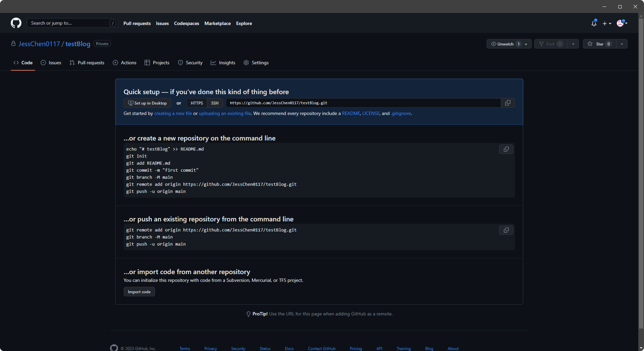Open the API footer link
Screen dimensions: 644x351
[379, 349]
